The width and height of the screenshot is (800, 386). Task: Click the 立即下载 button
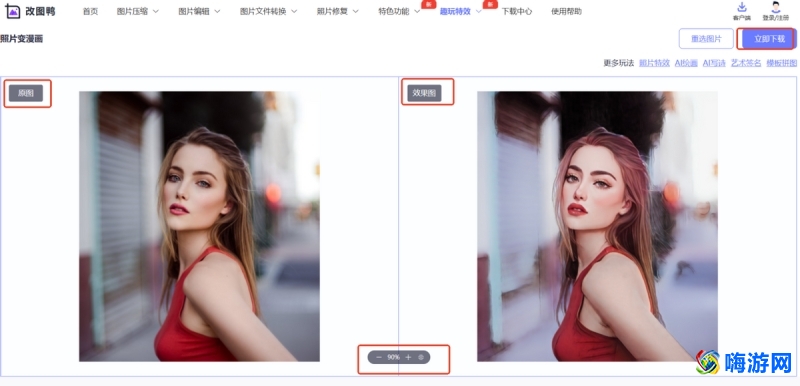(x=769, y=39)
